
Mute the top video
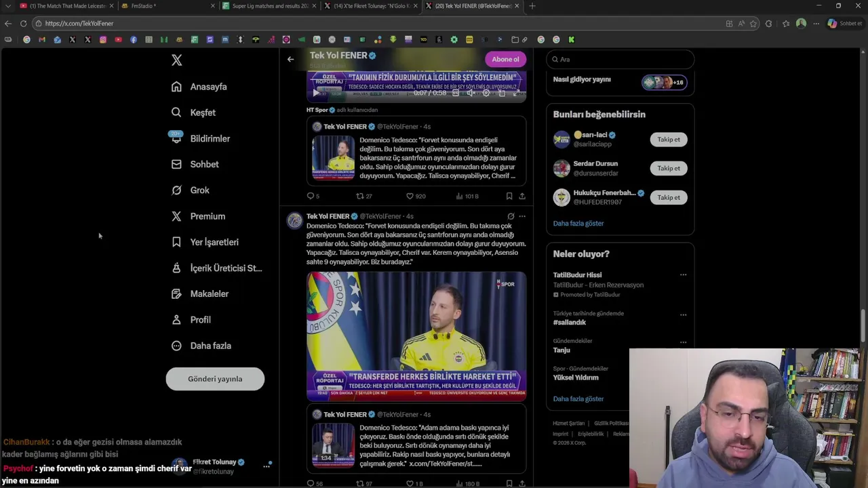pyautogui.click(x=470, y=94)
